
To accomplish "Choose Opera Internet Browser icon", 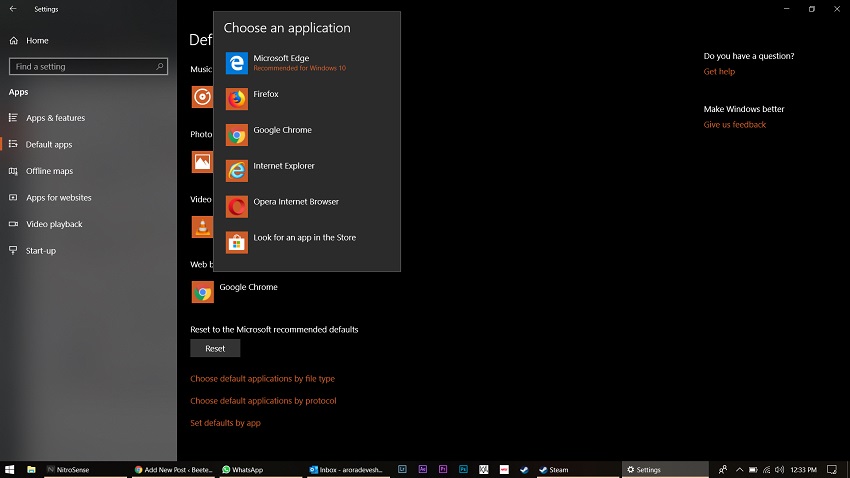I will 236,207.
